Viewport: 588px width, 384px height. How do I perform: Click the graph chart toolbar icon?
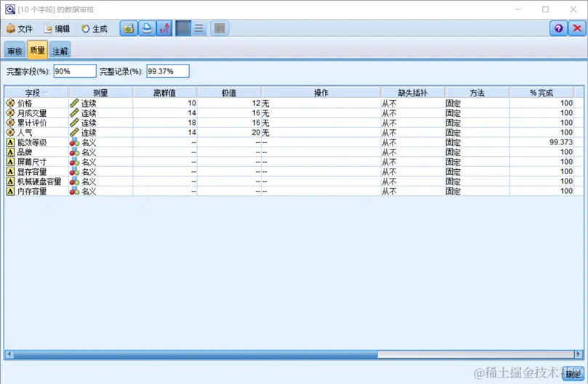coord(164,28)
